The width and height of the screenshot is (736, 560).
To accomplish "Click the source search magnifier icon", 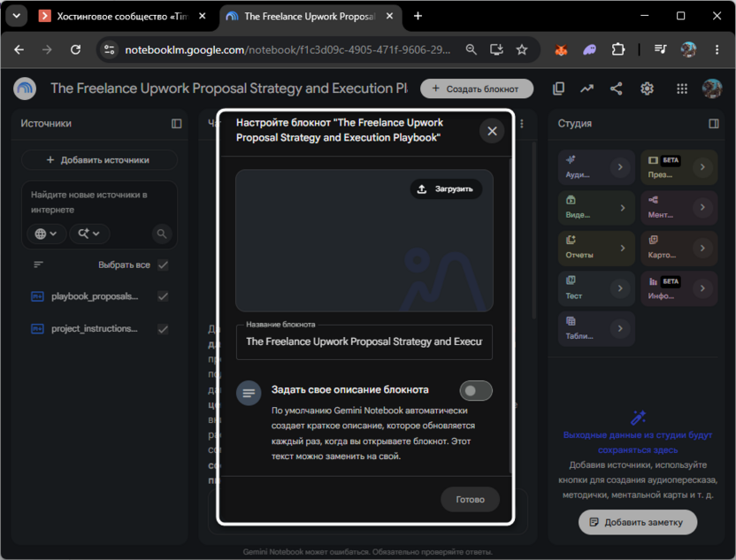I will (162, 234).
